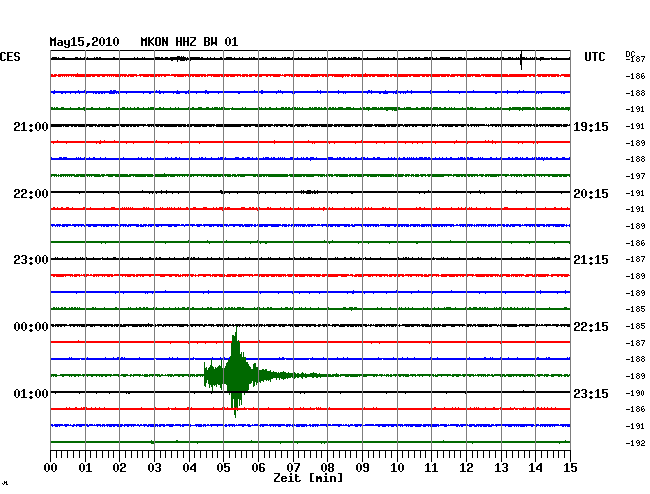Click the UTC column header
This screenshot has width=650, height=494.
tap(594, 57)
